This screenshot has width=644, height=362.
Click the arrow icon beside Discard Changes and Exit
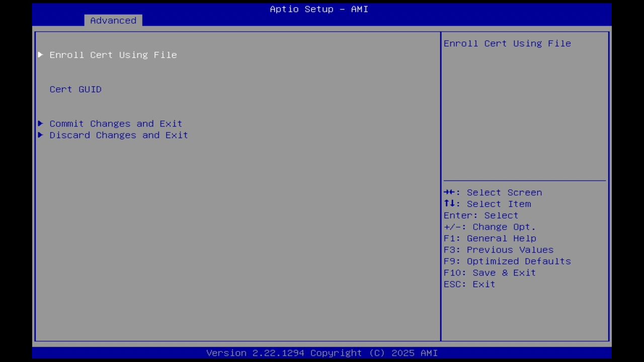coord(40,135)
